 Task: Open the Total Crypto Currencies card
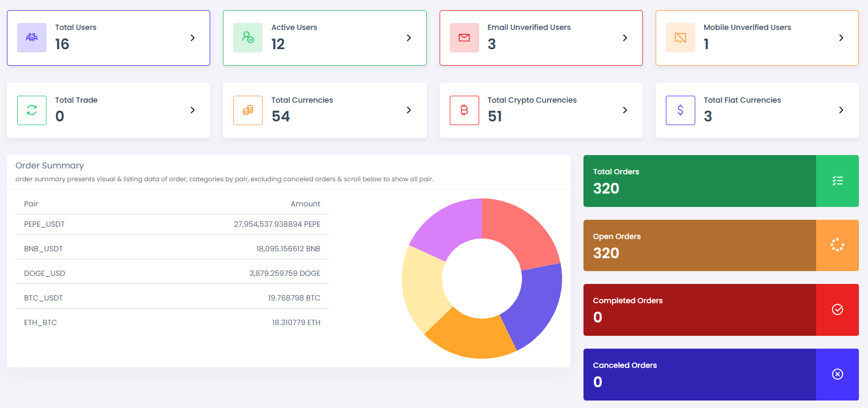pos(540,110)
